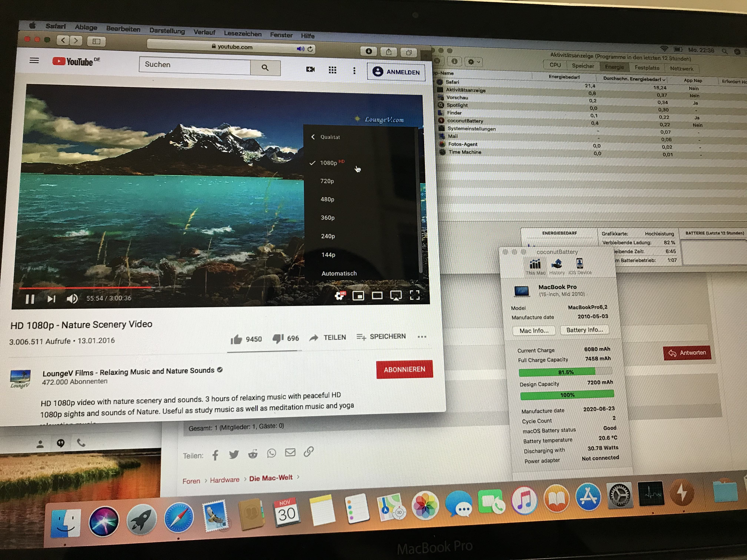
Task: Reload the page in Safari
Action: tap(310, 49)
